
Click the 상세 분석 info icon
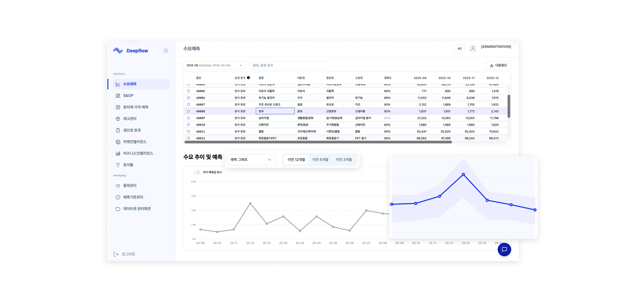point(248,78)
